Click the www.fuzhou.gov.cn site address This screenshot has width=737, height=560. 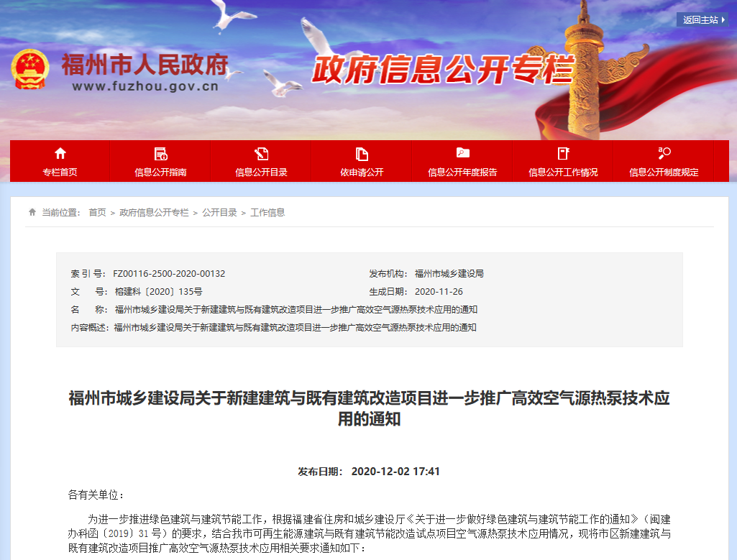pos(145,87)
